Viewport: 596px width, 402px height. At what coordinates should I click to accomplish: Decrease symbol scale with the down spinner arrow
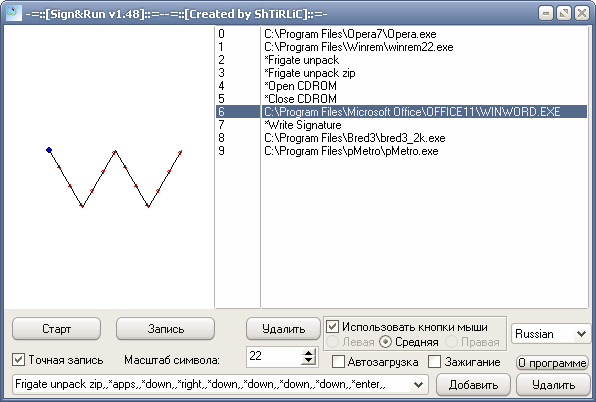[x=309, y=361]
